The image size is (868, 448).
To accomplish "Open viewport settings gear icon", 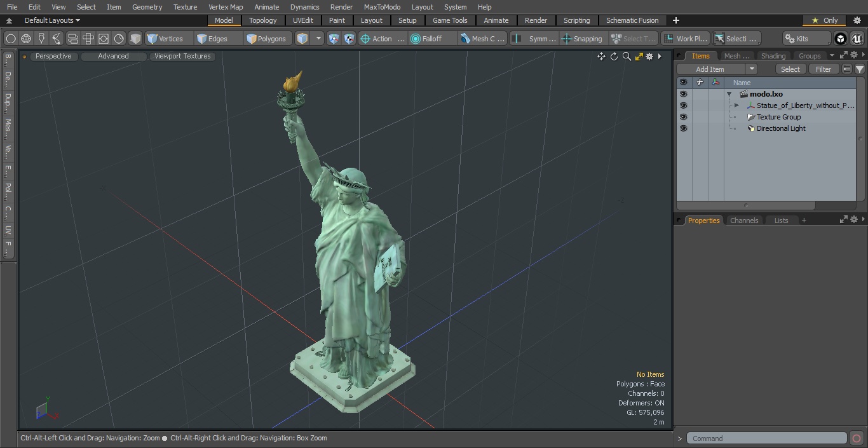I will (x=649, y=57).
